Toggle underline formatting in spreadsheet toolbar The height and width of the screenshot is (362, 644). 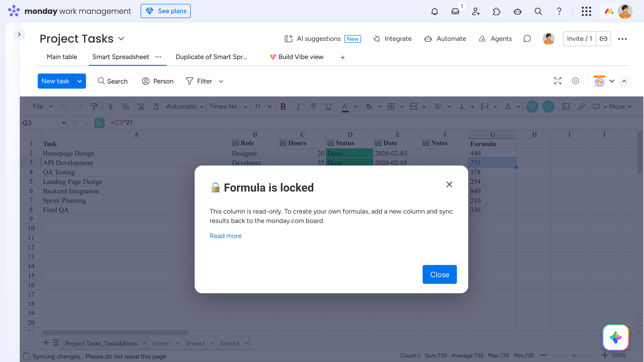(x=328, y=107)
